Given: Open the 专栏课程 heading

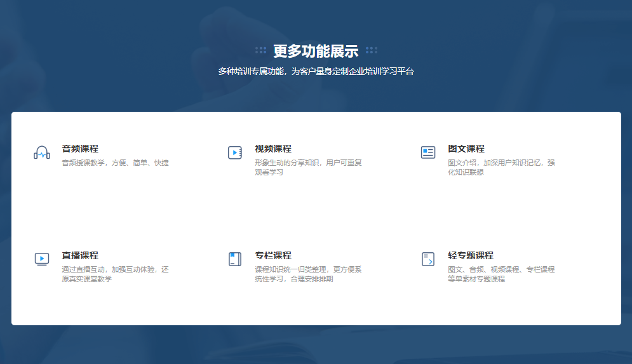Looking at the screenshot, I should pyautogui.click(x=273, y=255).
